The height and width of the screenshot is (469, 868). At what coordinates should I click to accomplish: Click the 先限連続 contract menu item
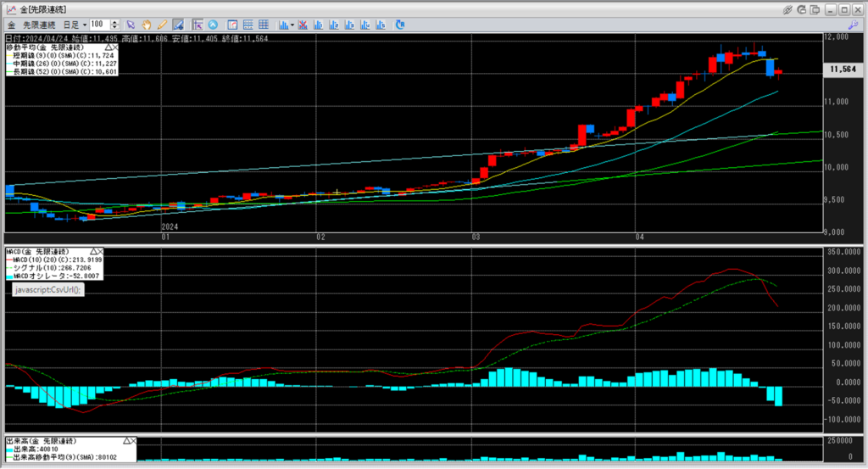click(x=37, y=25)
